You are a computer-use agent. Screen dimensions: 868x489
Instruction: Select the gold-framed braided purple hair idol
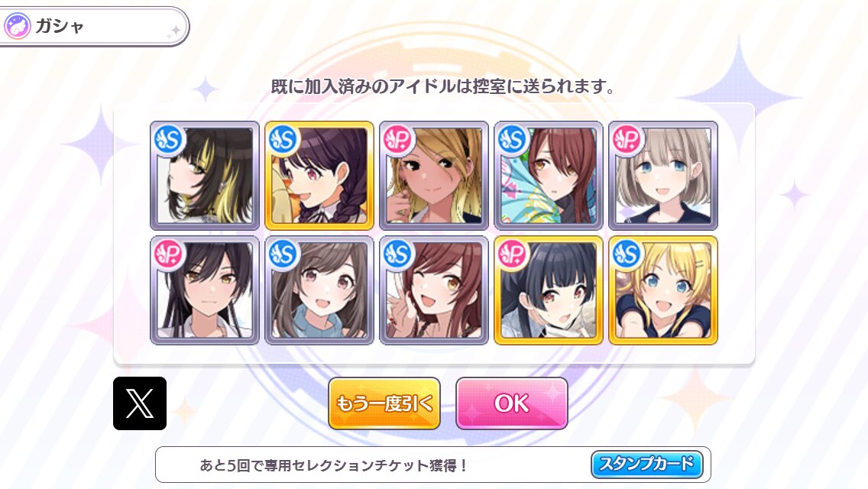[x=319, y=176]
